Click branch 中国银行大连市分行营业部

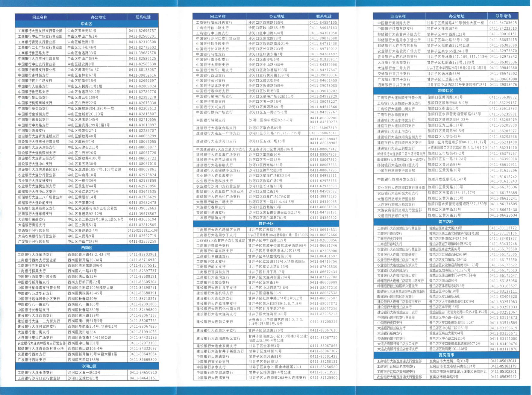pos(38,59)
